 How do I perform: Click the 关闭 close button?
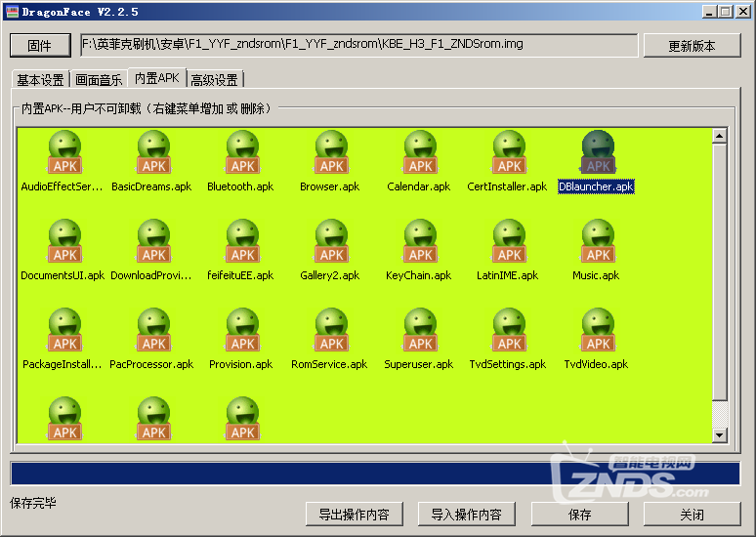(692, 515)
